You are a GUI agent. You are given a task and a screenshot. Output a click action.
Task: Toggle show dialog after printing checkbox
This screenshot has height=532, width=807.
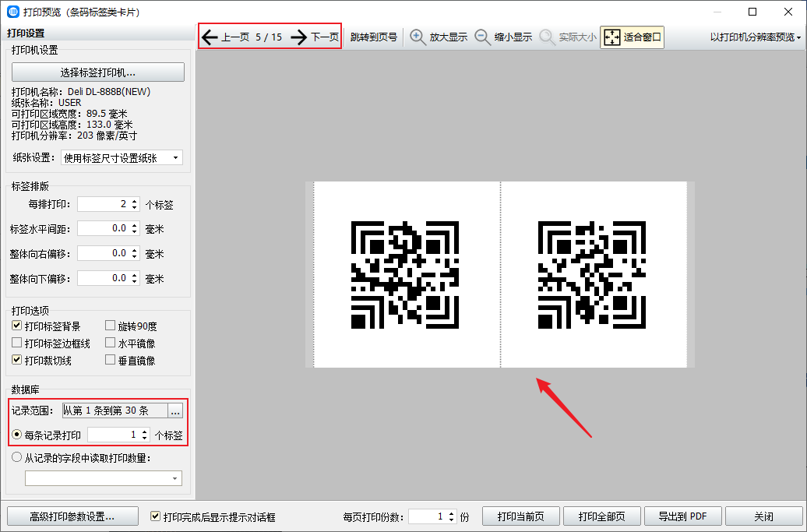155,516
